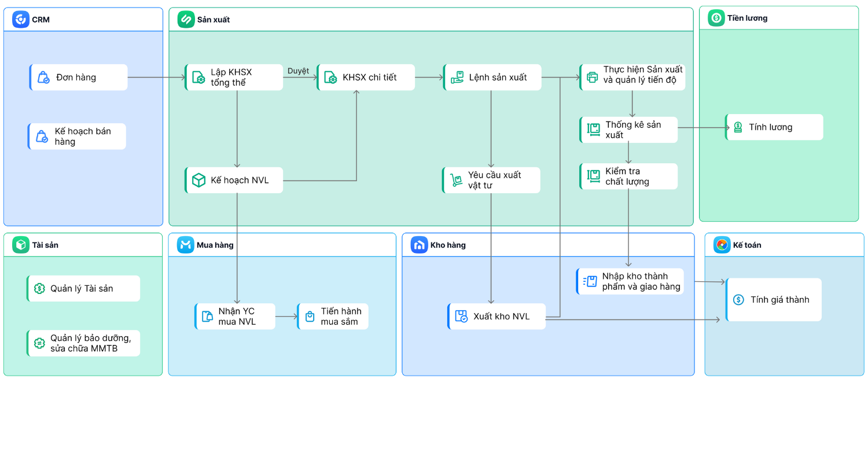The width and height of the screenshot is (868, 463).
Task: Select the Đơn hàng card
Action: pyautogui.click(x=79, y=78)
